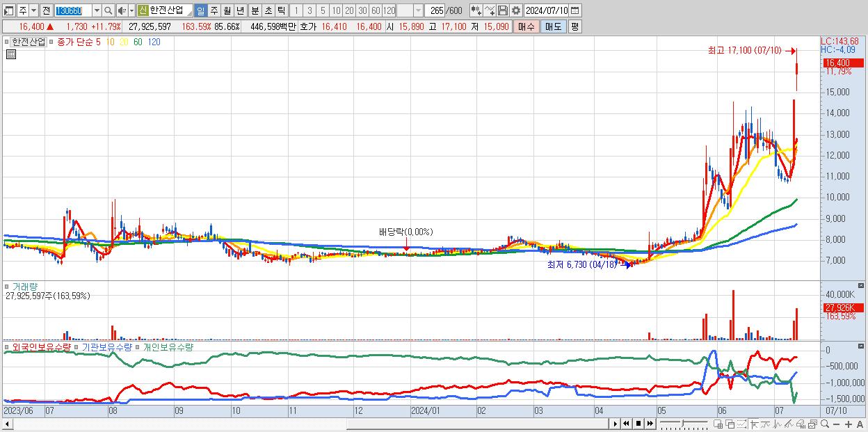The width and height of the screenshot is (868, 432).
Task: Open the 주 market type dropdown arrow
Action: (33, 10)
